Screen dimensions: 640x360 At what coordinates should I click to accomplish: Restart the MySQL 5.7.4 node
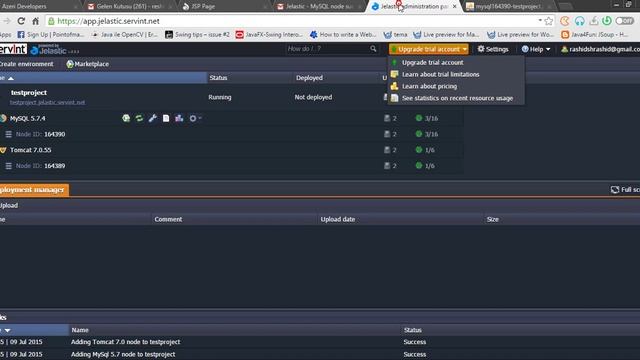pos(139,118)
